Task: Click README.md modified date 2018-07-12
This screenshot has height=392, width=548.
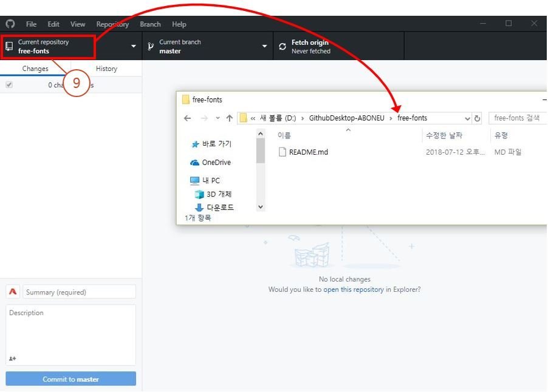Action: point(456,152)
